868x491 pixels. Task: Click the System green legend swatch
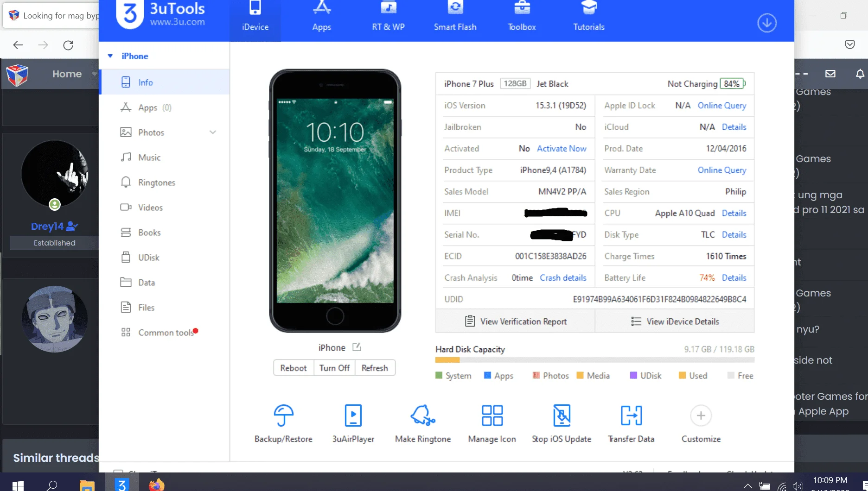(x=439, y=375)
